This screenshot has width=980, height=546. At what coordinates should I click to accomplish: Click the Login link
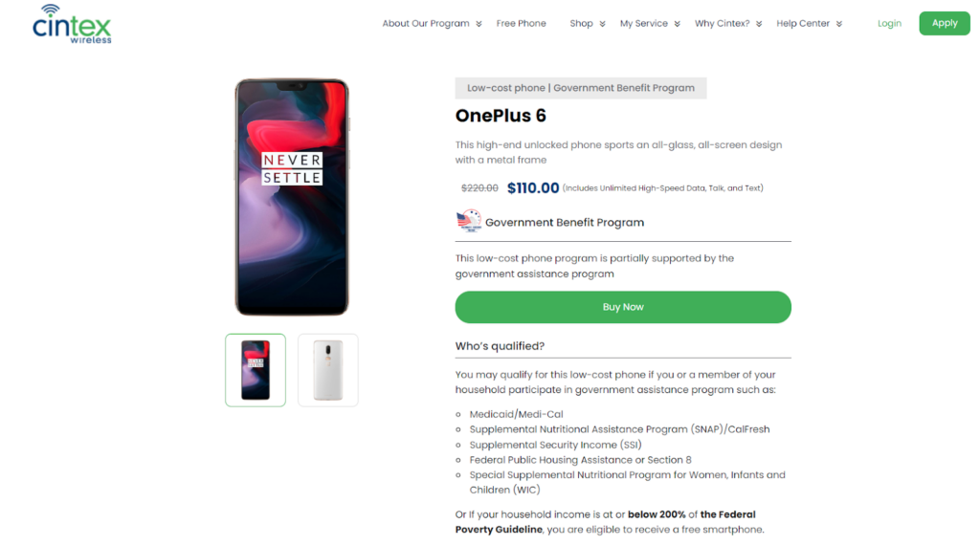889,23
